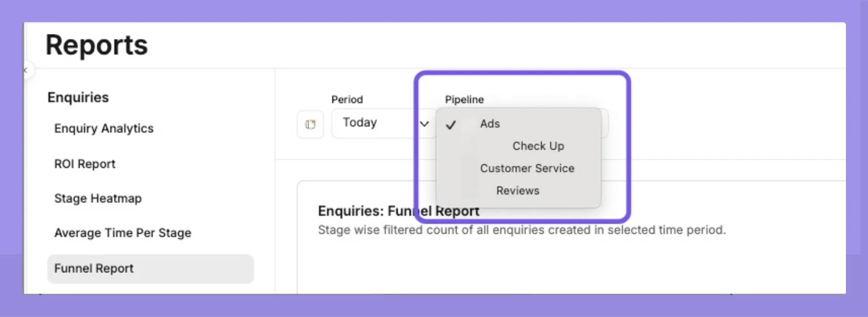
Task: Open Enquiry Analytics report
Action: click(104, 128)
